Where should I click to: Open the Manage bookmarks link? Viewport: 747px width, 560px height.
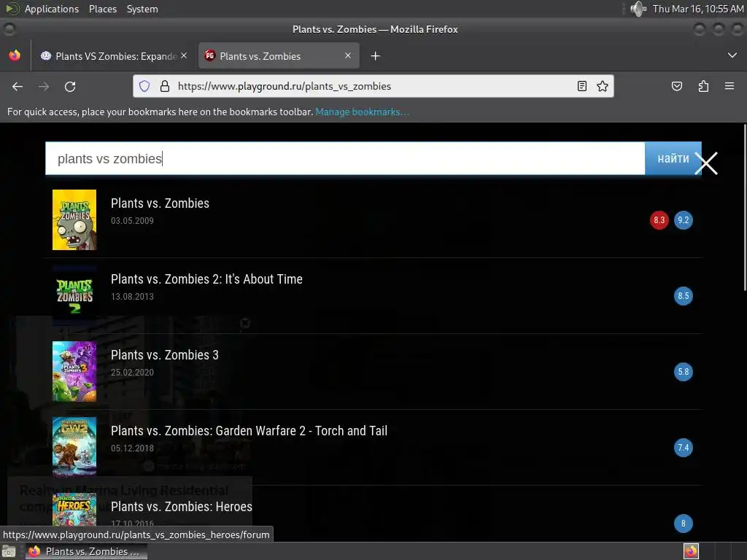point(362,112)
